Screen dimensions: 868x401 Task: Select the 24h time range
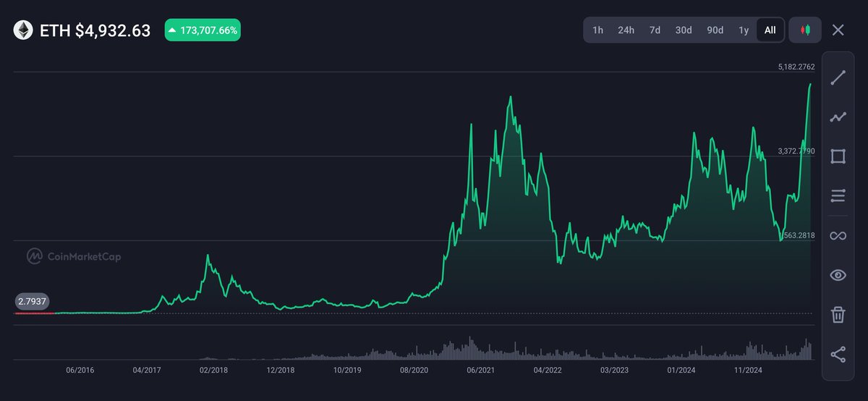click(626, 30)
